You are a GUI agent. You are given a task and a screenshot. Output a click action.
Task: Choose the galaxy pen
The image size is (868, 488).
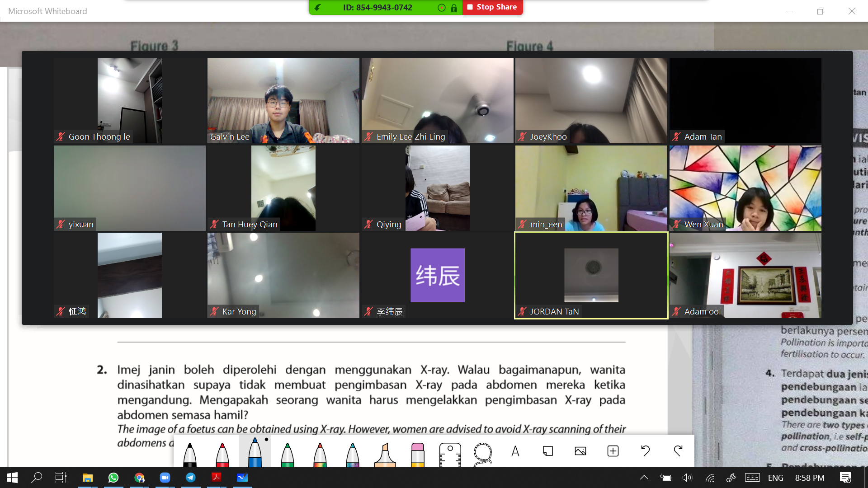coord(352,453)
